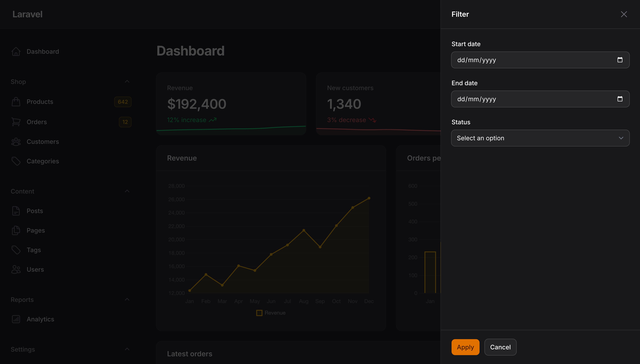Click the 12 badge next to Orders
The height and width of the screenshot is (364, 640).
tap(125, 122)
